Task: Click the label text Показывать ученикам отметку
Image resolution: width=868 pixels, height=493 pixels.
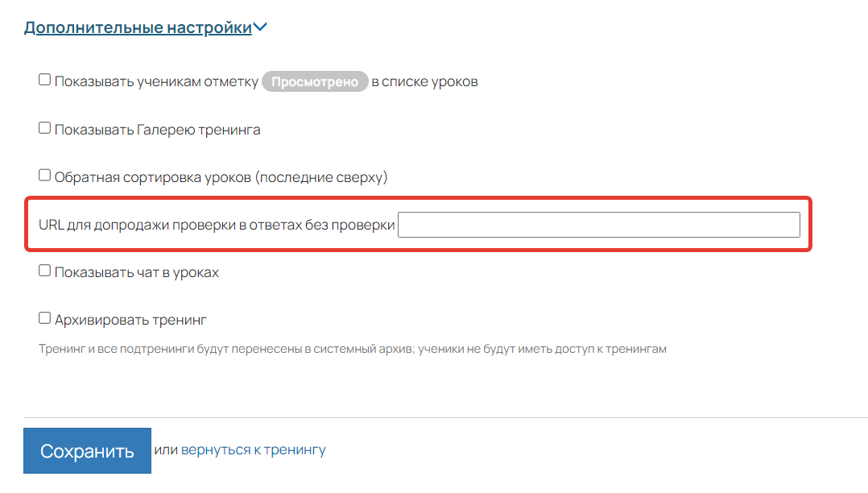Action: point(156,82)
